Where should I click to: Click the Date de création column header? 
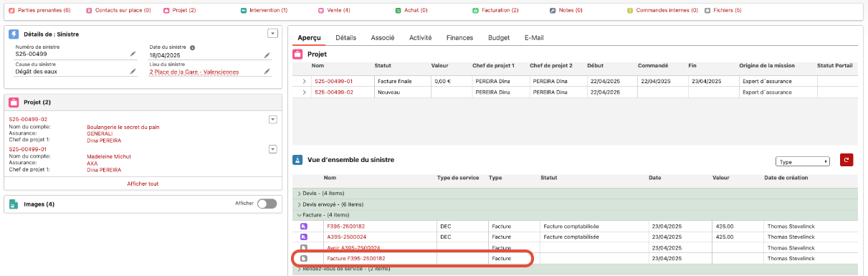[x=786, y=178]
